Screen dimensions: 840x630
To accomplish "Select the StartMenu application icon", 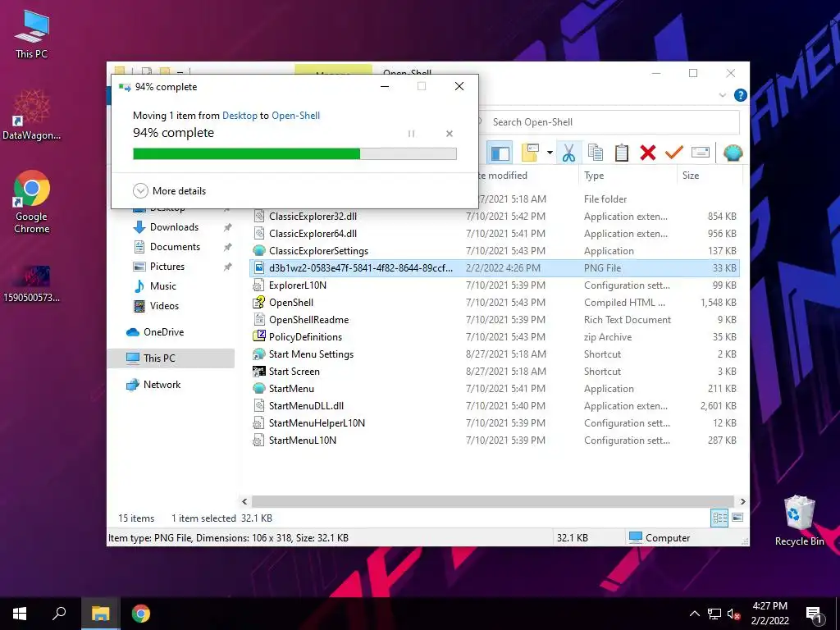I will coord(259,388).
